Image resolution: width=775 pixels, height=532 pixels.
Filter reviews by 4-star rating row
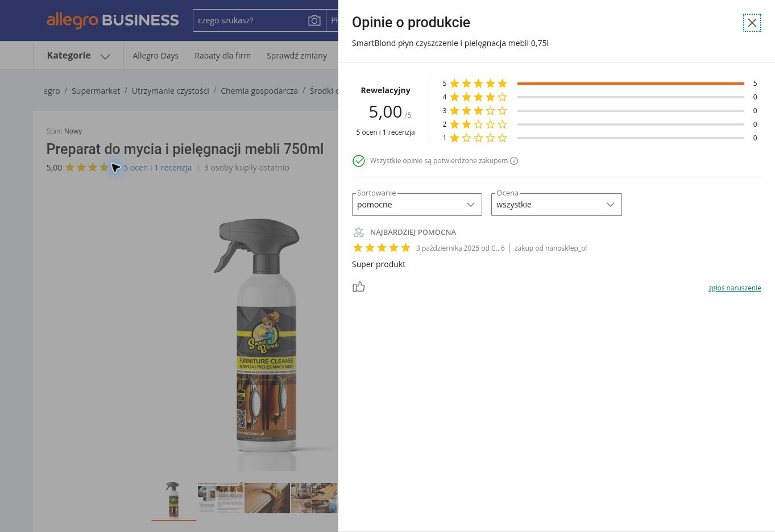click(x=600, y=97)
